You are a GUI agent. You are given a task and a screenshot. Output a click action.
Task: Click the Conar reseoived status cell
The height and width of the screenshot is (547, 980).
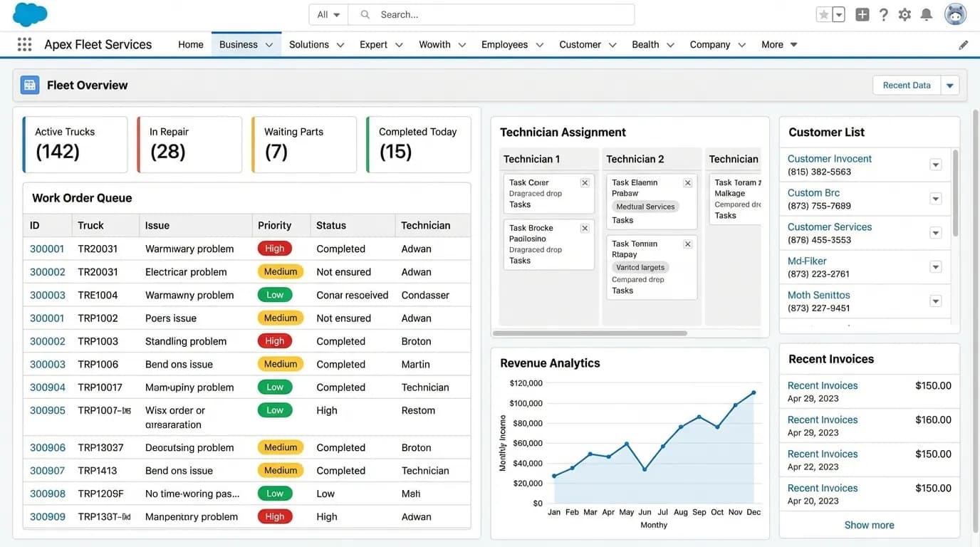353,295
